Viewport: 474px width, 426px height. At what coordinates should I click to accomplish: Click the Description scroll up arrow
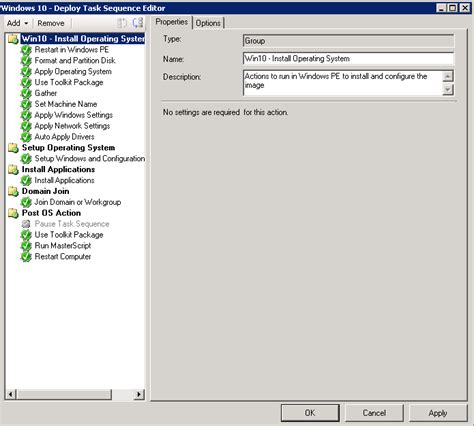(x=448, y=76)
